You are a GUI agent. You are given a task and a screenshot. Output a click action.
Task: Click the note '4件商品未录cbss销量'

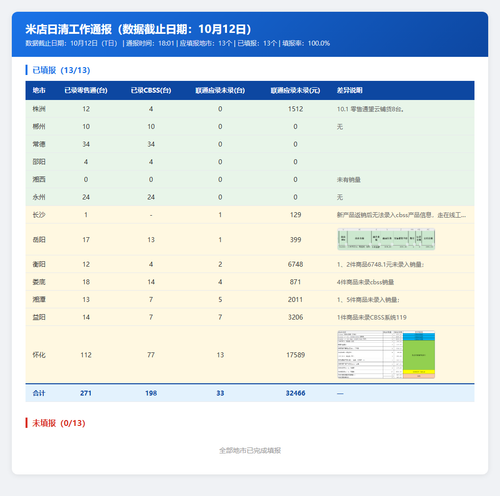pyautogui.click(x=365, y=282)
